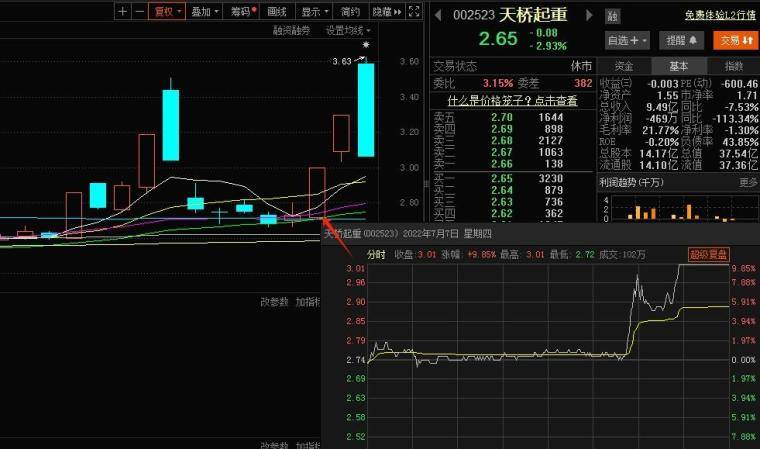The width and height of the screenshot is (760, 449).
Task: Go to next stock arrow
Action: [x=589, y=16]
